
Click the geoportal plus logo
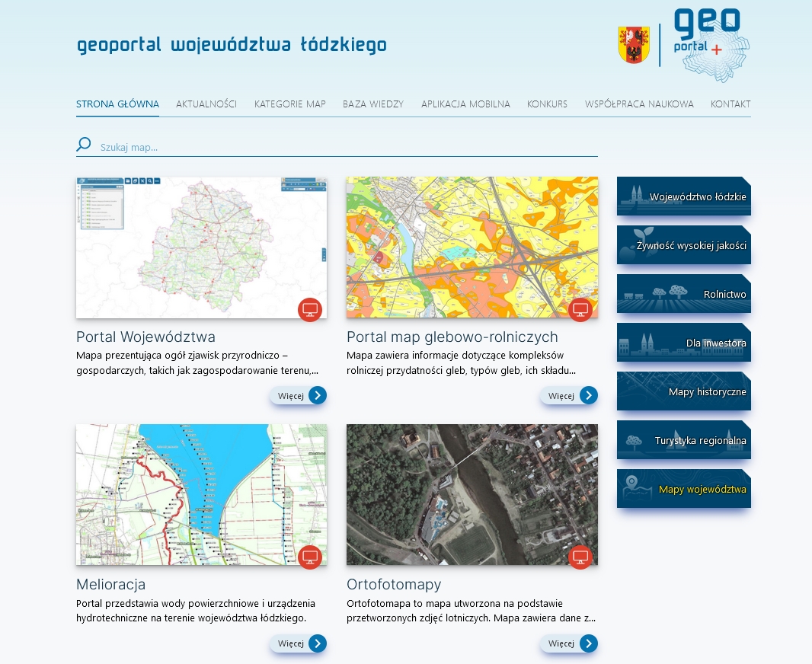[706, 44]
